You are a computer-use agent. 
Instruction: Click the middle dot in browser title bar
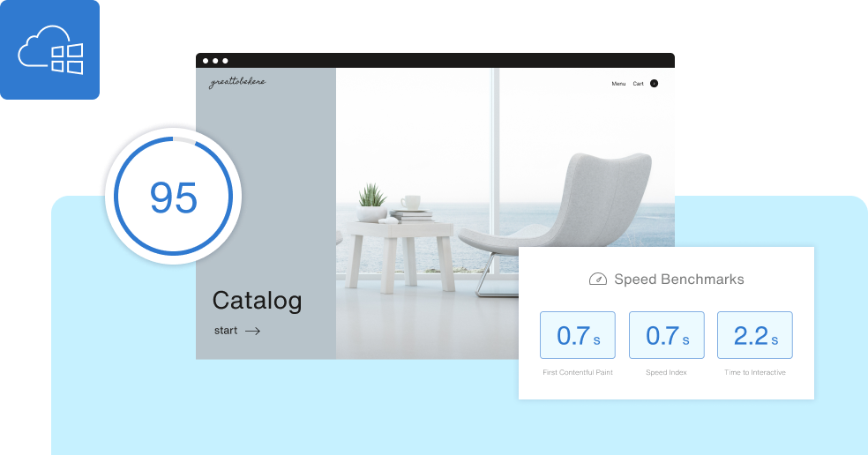[x=215, y=61]
